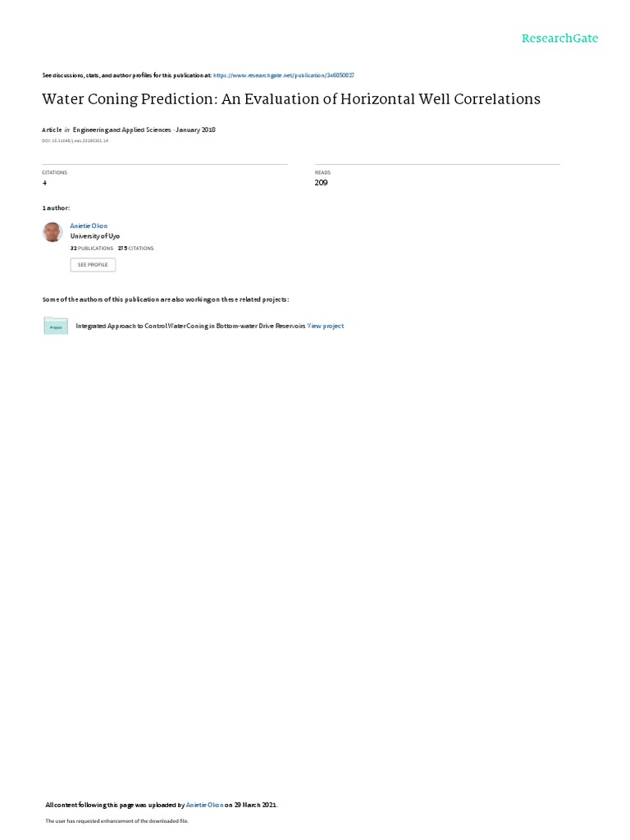Click the reads count value 209
The width and height of the screenshot is (630, 840).
(x=321, y=183)
